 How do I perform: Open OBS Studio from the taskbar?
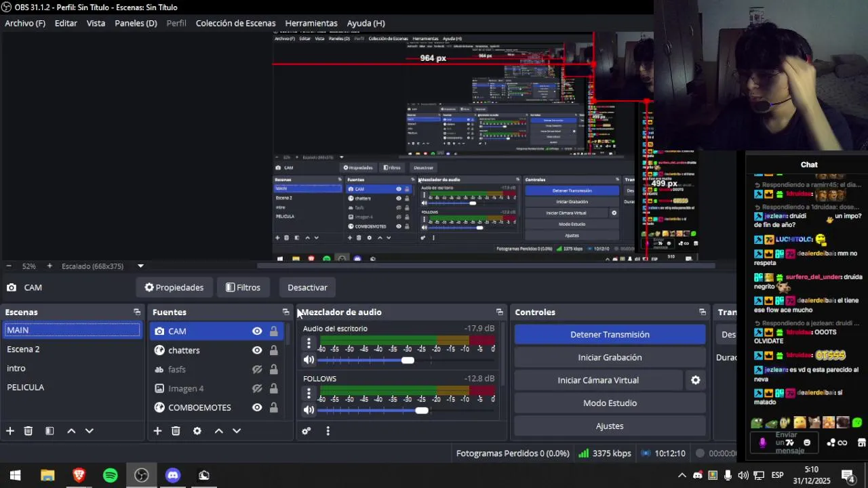click(x=142, y=475)
